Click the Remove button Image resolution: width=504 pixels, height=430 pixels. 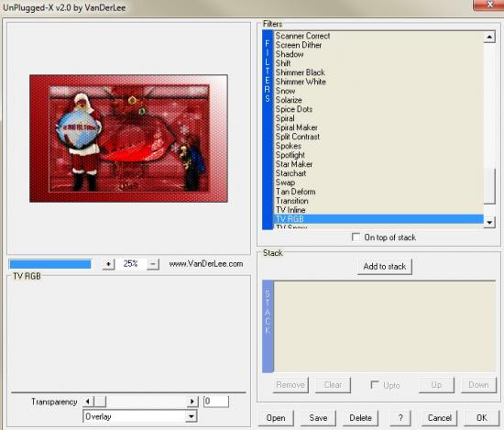[290, 385]
